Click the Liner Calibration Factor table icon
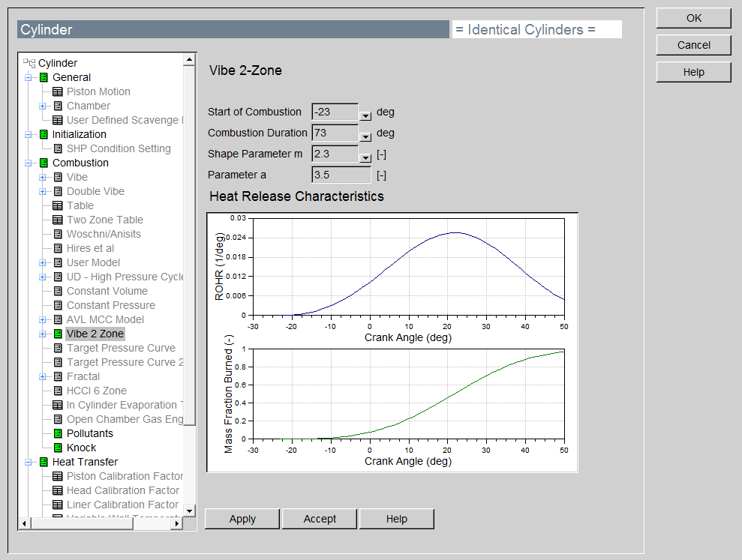This screenshot has width=742, height=560. point(57,505)
